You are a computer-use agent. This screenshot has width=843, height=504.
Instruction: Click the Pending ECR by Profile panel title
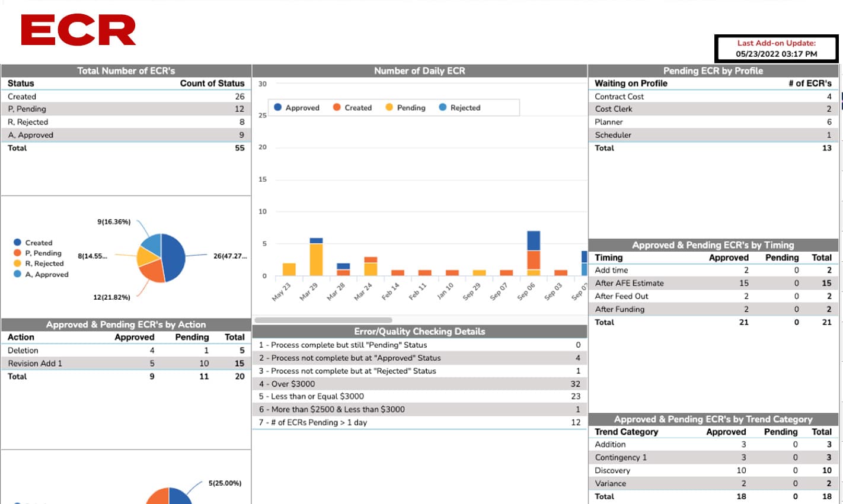pos(713,70)
